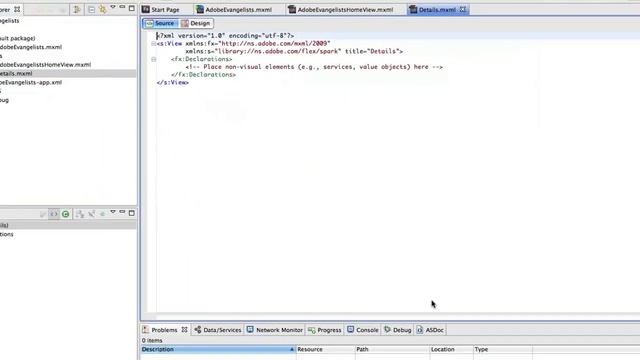Screen dimensions: 640x360
Task: Close the Package Explorer tab
Action: [x=17, y=9]
